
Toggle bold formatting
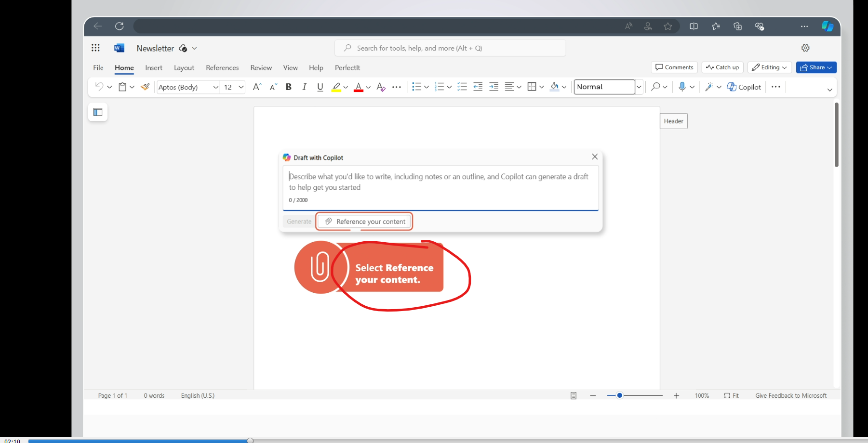point(289,87)
